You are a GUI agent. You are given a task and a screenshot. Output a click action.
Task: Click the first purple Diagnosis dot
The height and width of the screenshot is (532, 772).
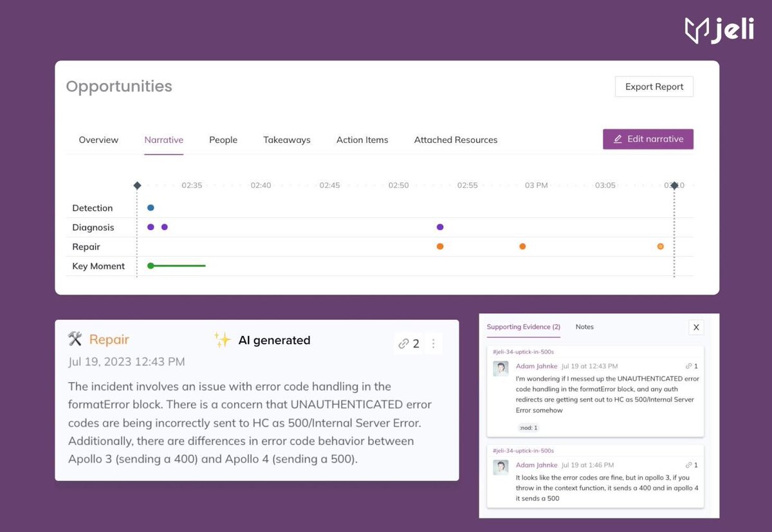(x=151, y=227)
